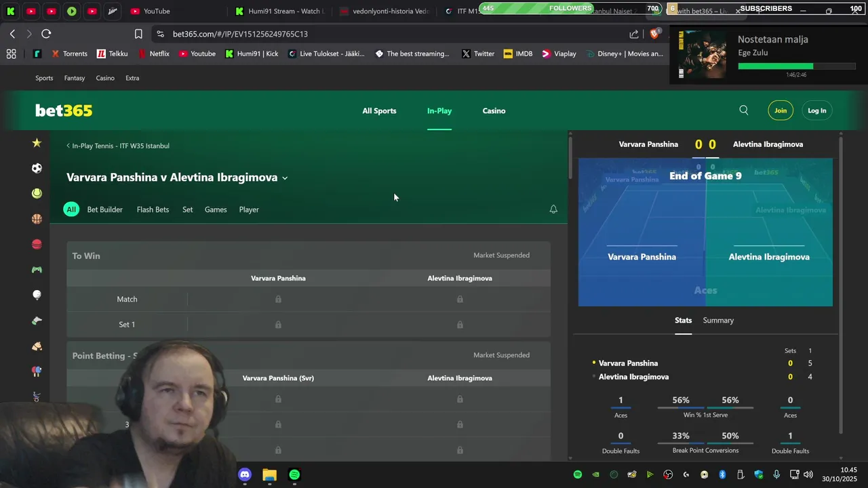Switch to Bet Builder tab
868x488 pixels.
105,209
